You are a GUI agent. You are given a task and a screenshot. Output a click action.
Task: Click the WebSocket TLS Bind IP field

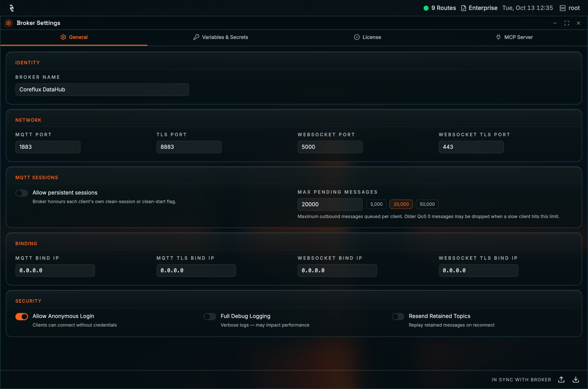[x=478, y=270]
